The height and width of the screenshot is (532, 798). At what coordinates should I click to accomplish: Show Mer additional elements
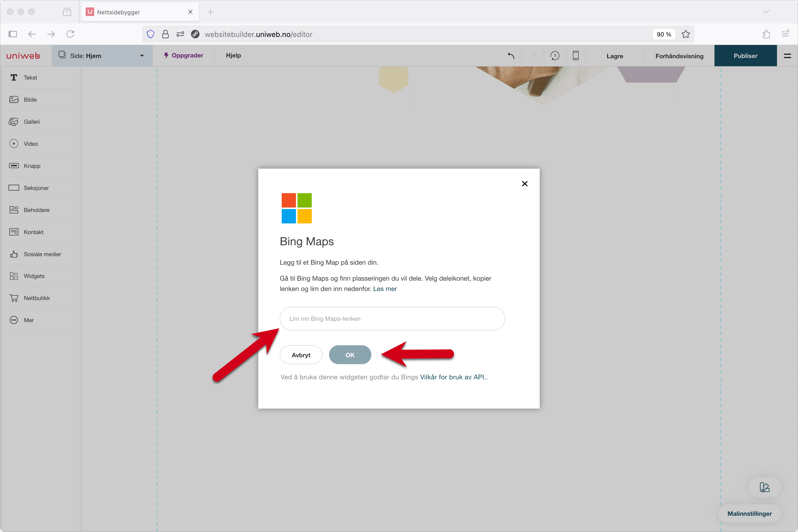click(40, 320)
